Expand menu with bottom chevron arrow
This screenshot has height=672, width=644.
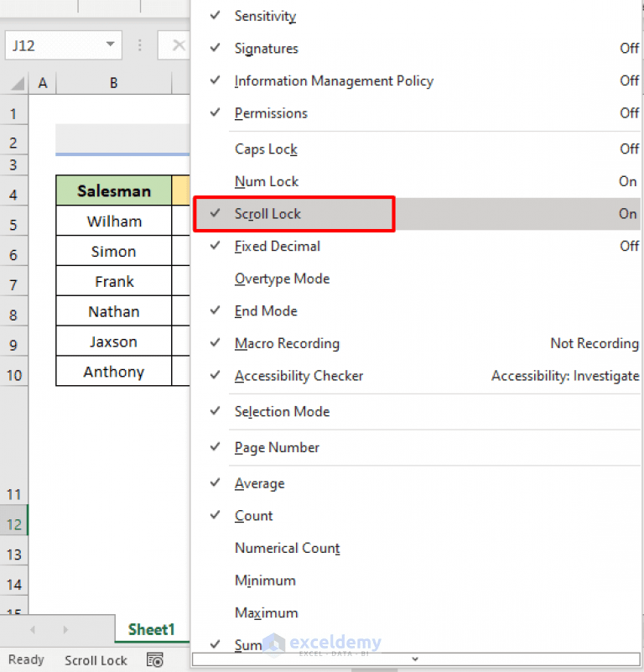click(x=415, y=659)
